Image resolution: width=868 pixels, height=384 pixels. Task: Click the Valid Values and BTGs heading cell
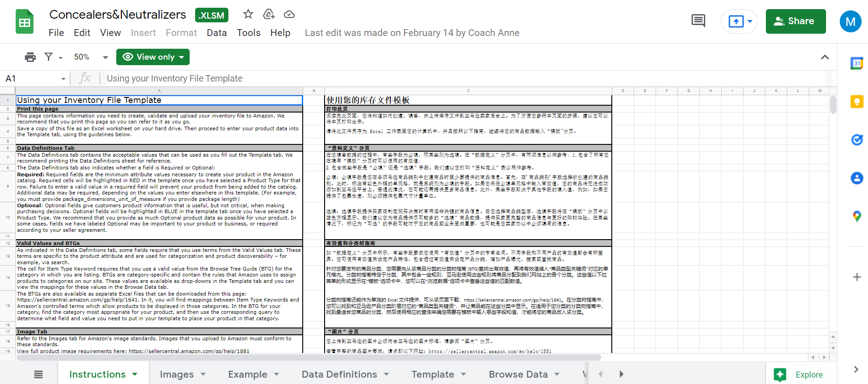(x=160, y=243)
